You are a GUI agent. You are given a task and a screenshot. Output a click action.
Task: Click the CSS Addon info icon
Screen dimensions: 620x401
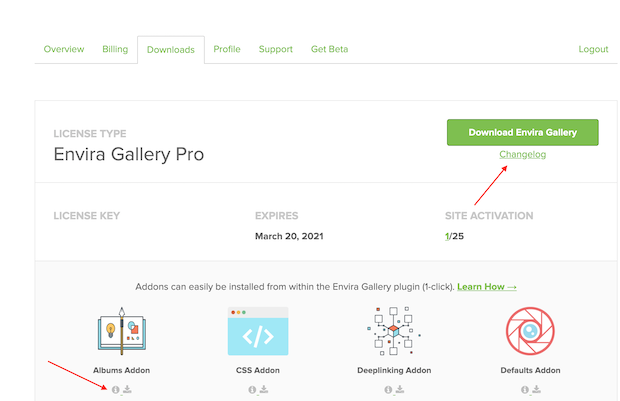click(x=252, y=389)
